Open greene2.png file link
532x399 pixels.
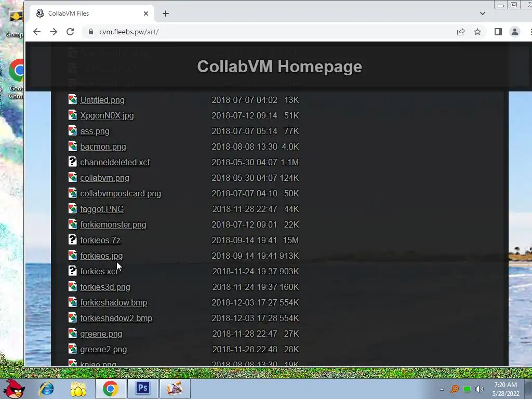pos(103,350)
